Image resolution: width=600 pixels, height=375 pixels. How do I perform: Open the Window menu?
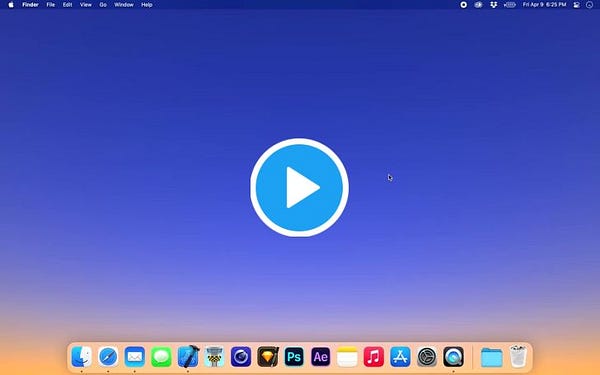pos(124,5)
